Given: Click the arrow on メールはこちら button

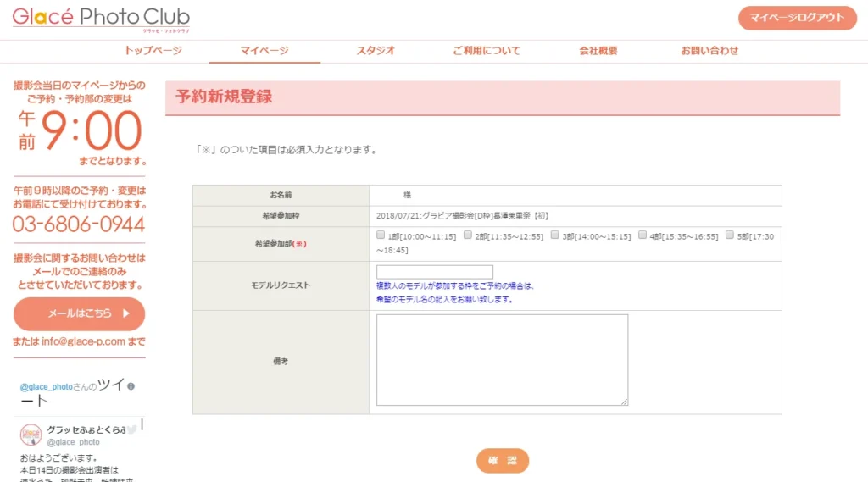Looking at the screenshot, I should (x=126, y=313).
